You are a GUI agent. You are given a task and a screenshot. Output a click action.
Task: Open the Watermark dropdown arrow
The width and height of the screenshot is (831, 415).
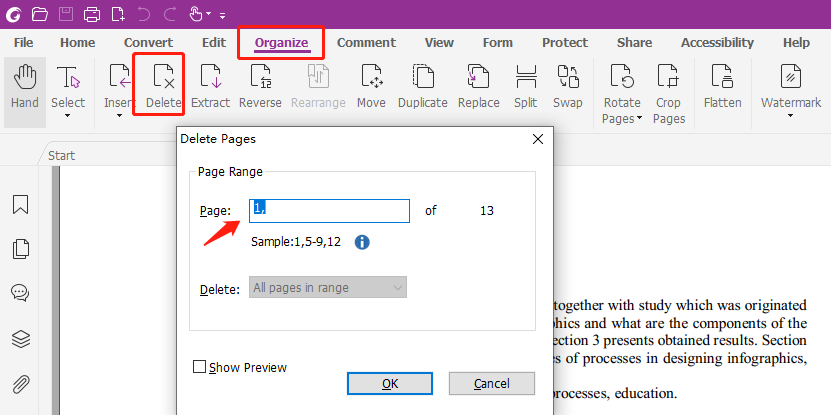point(790,116)
